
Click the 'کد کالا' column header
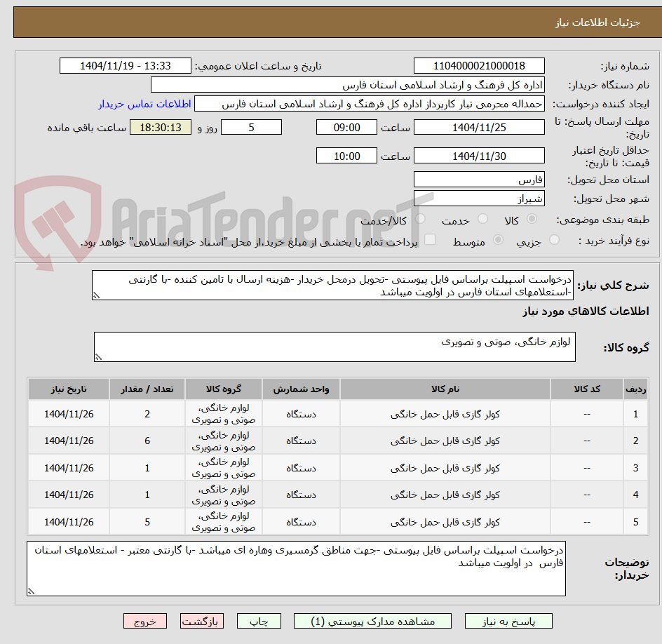(x=587, y=389)
